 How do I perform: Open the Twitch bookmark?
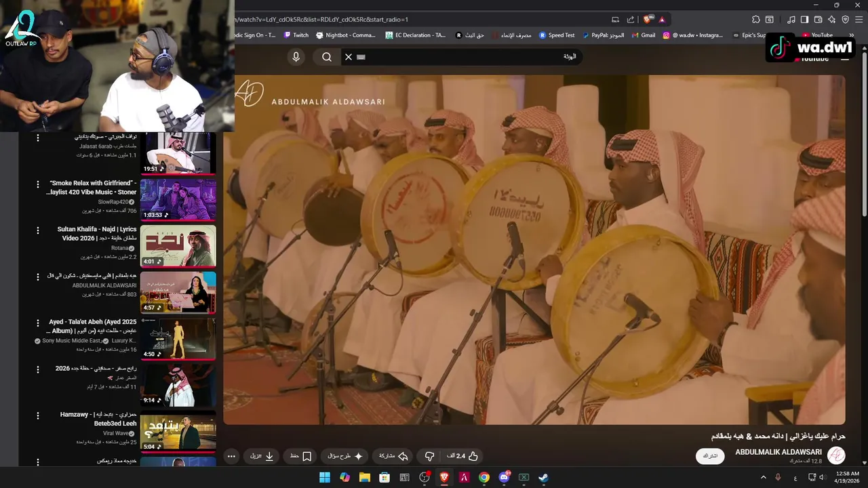point(296,35)
